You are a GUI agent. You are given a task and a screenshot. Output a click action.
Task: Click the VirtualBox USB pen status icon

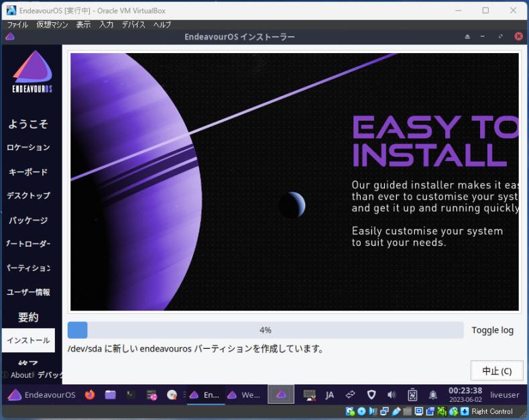click(396, 411)
